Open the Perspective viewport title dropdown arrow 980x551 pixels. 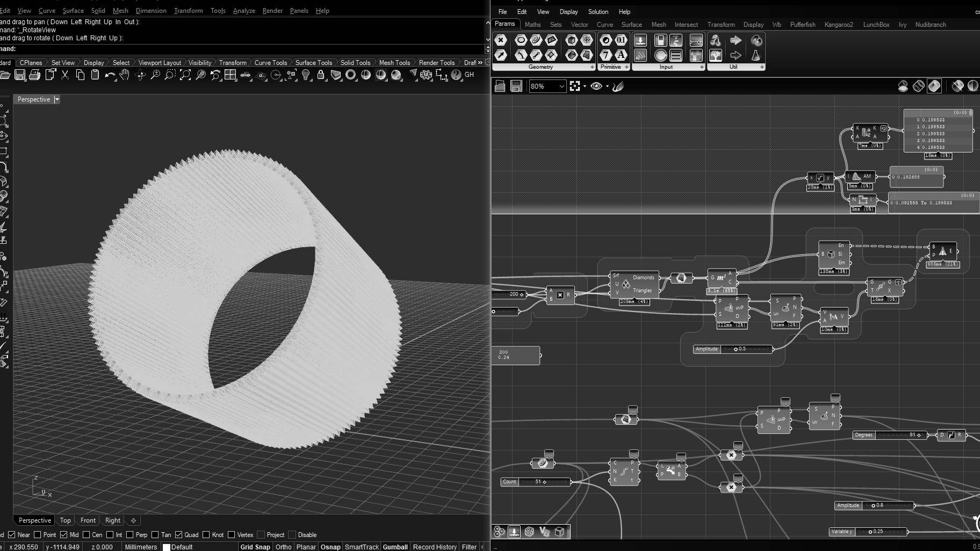point(57,99)
